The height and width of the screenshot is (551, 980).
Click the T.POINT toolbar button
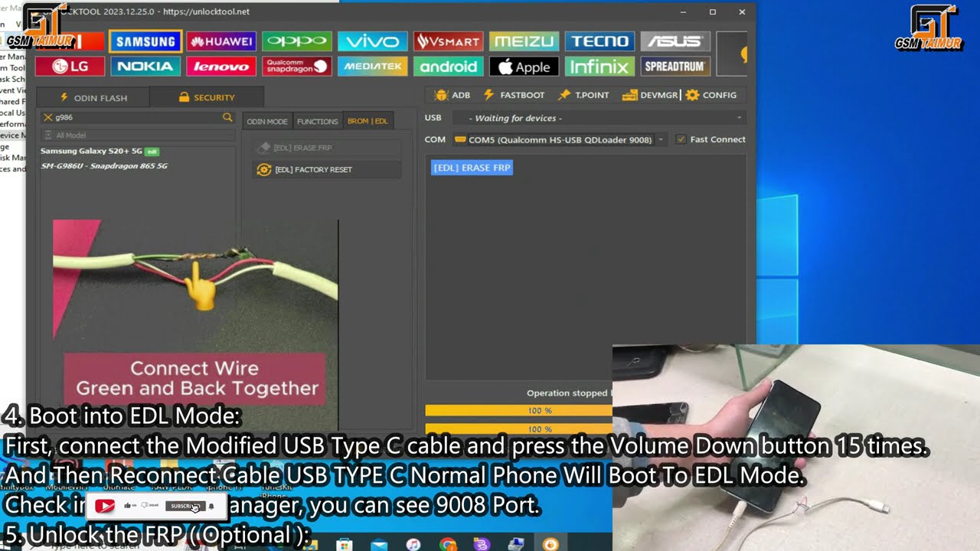pos(583,95)
